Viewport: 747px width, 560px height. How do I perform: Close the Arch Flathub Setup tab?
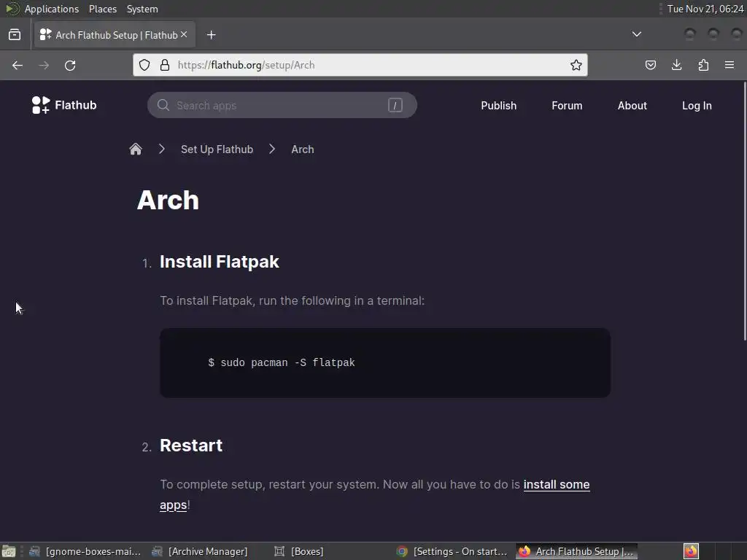pos(184,34)
